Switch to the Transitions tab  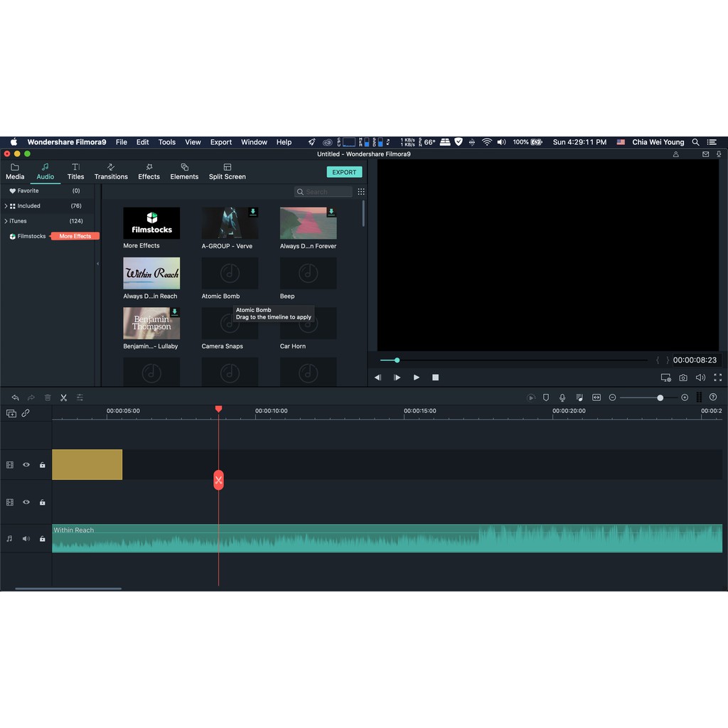tap(111, 171)
